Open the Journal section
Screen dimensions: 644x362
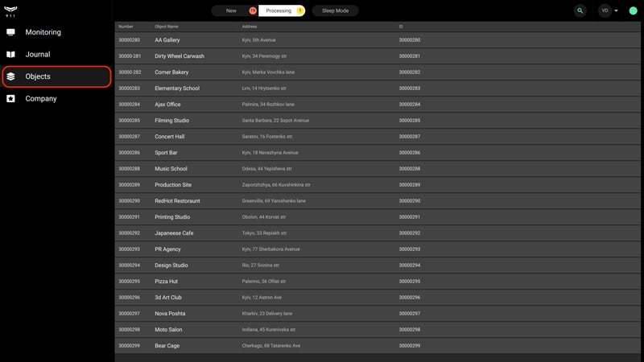point(56,54)
